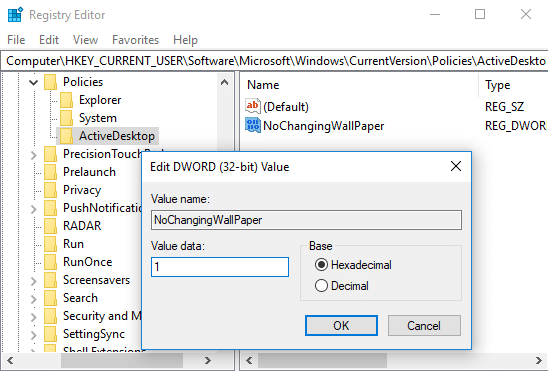Select the Run folder icon
The height and width of the screenshot is (371, 548).
[51, 244]
